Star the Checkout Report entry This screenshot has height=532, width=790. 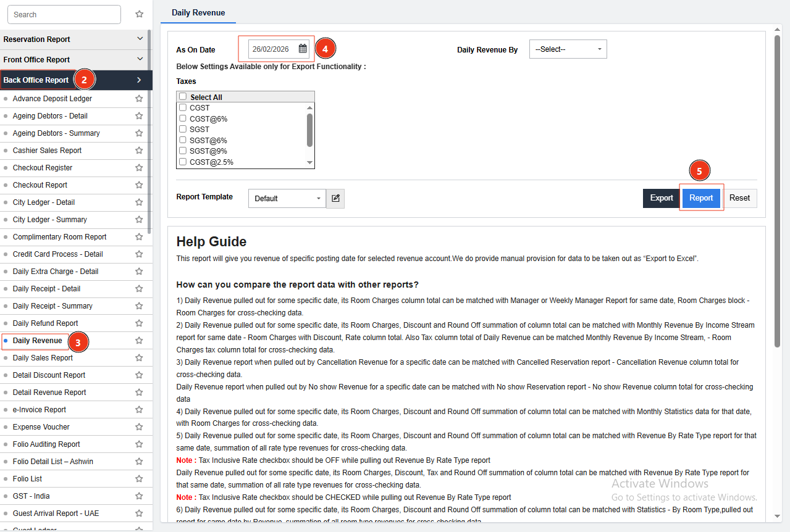click(139, 185)
